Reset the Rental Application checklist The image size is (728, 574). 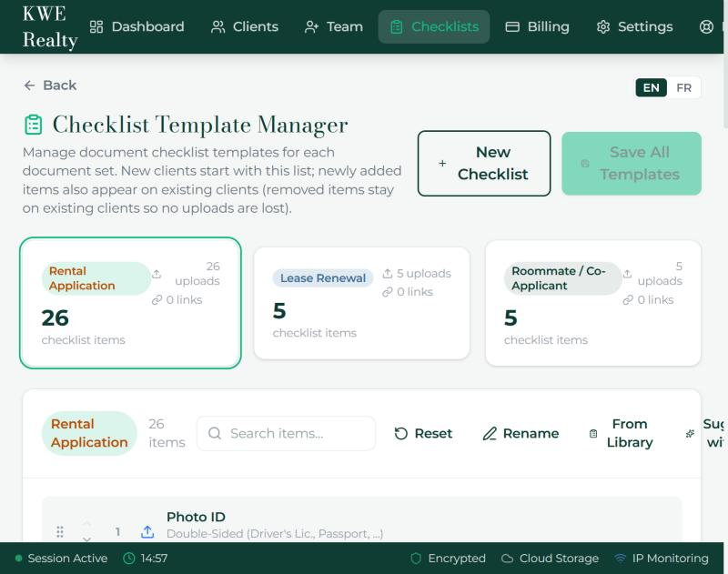click(423, 433)
